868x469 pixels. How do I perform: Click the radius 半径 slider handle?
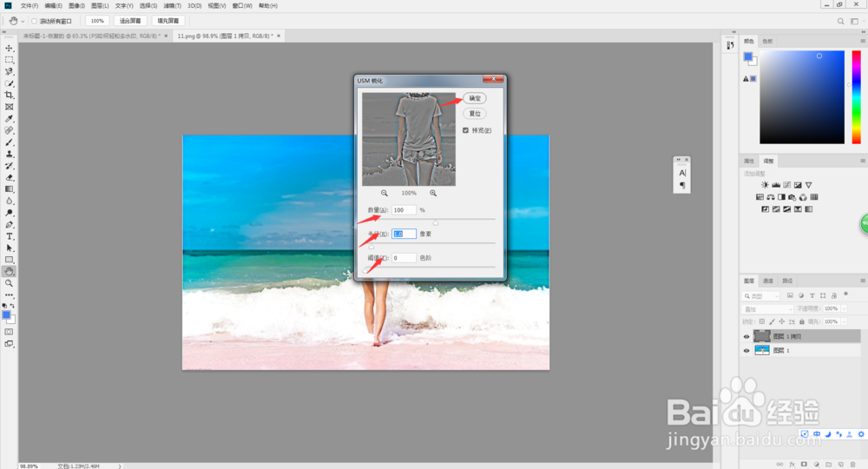(372, 247)
